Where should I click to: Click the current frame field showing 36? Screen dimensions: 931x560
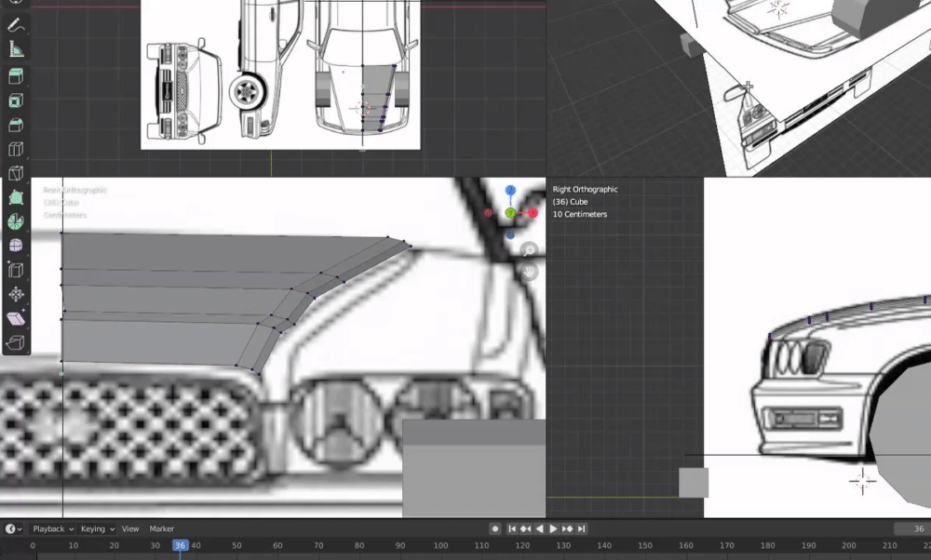click(912, 528)
